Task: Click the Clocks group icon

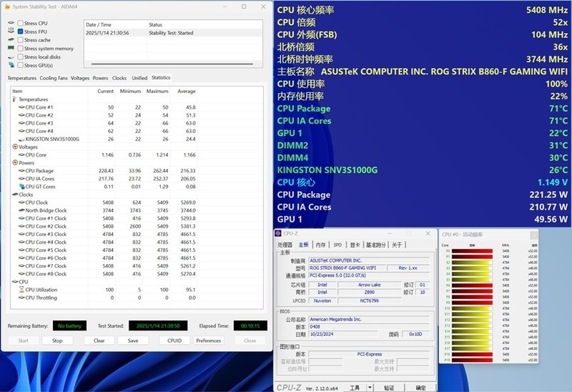Action: [x=15, y=195]
